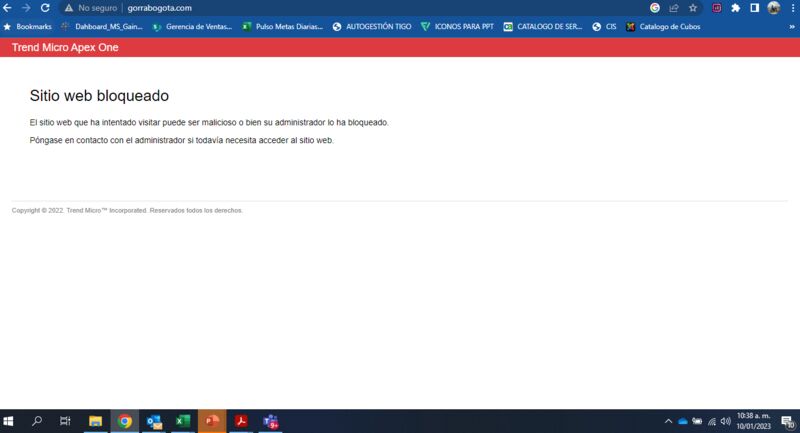Share this page using the share icon
This screenshot has width=800, height=433.
tap(674, 8)
